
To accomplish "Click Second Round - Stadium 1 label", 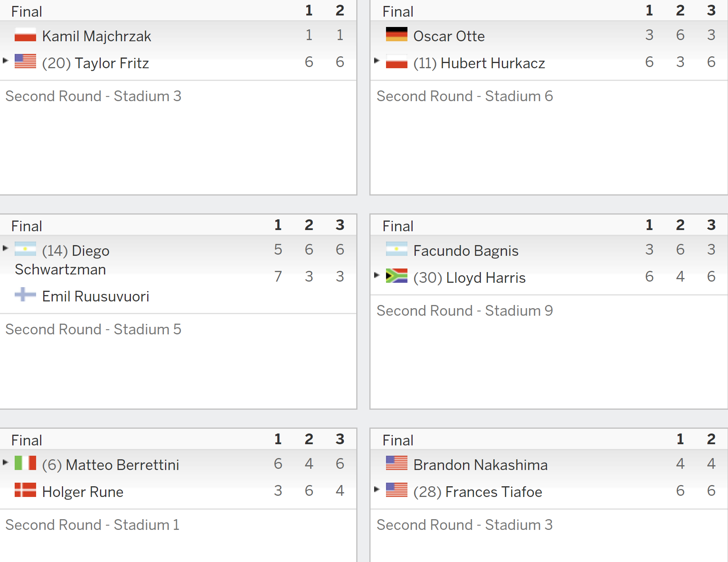I will click(92, 525).
